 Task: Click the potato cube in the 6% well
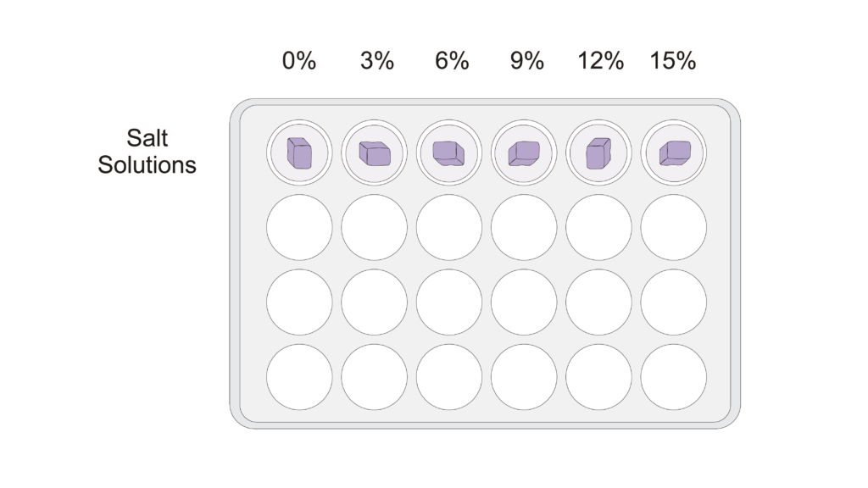point(449,153)
